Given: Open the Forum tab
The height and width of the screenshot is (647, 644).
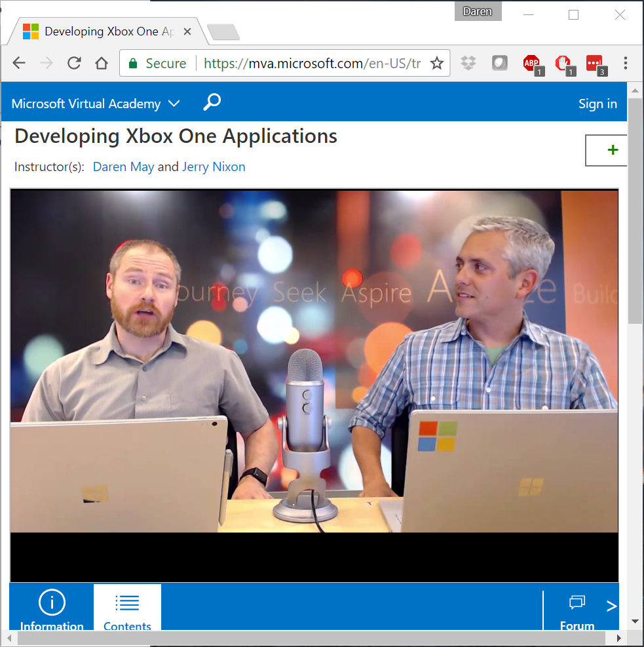Looking at the screenshot, I should (577, 612).
